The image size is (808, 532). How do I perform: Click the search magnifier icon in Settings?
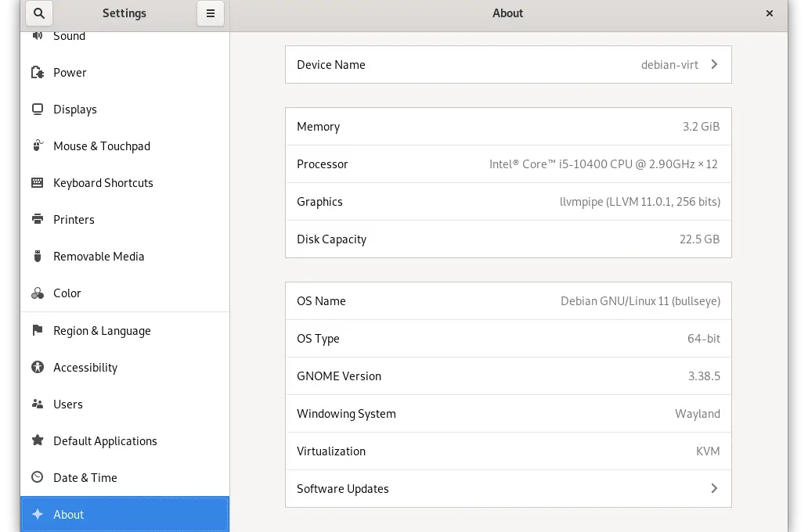click(39, 13)
